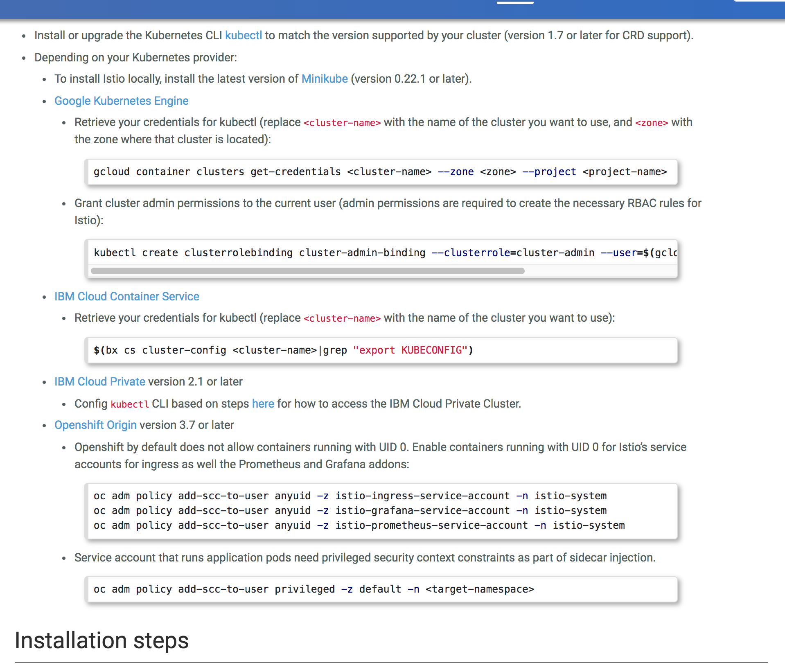Click the istio-prometheus-service-account command line
785x672 pixels.
[359, 525]
